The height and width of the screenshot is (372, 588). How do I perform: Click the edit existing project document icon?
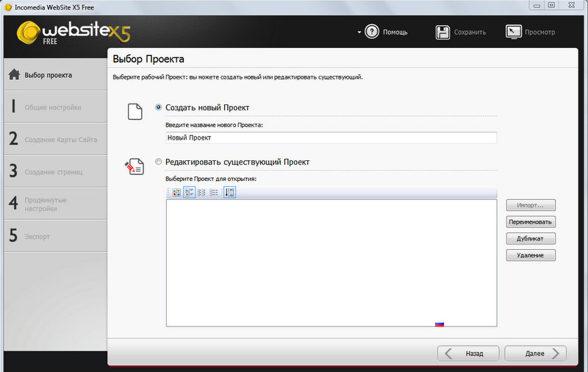(135, 166)
